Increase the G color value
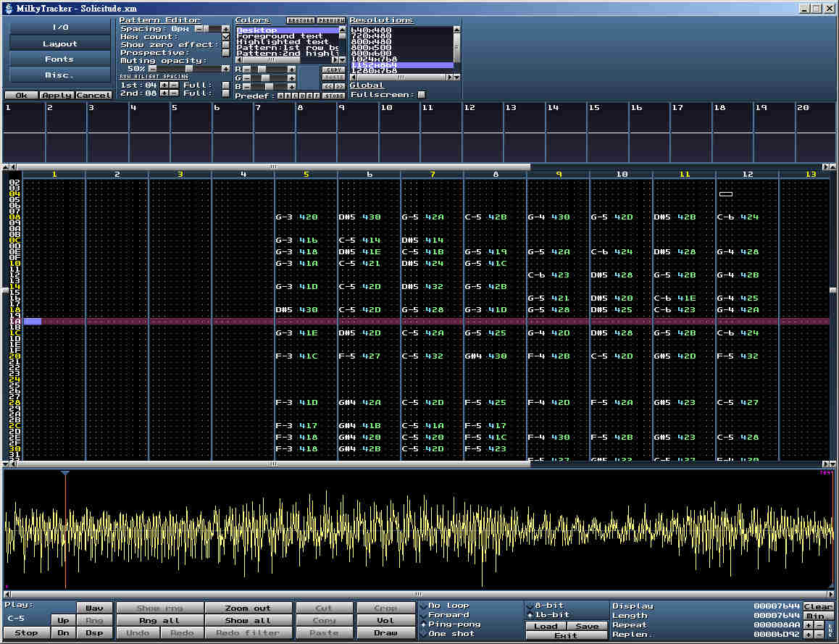This screenshot has width=839, height=644. [x=291, y=78]
